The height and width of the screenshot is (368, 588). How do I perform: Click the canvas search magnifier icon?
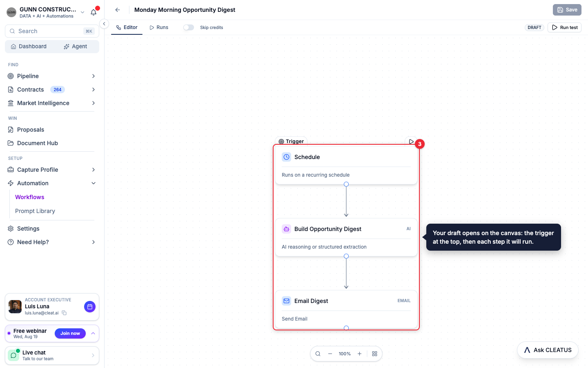click(318, 354)
